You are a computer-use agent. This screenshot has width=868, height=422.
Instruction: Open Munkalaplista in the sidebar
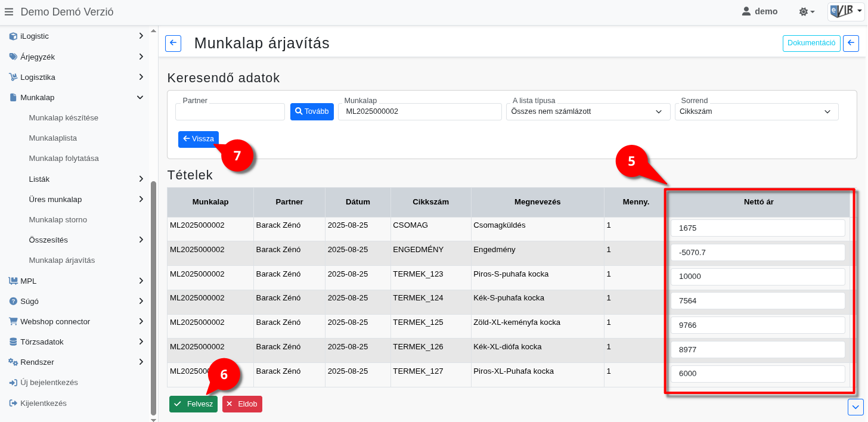tap(52, 138)
